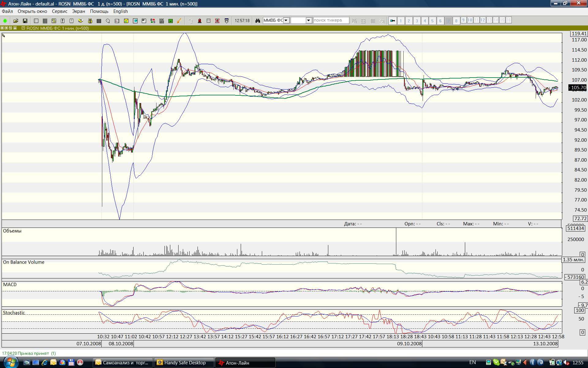Open the green chart window icon
This screenshot has height=368, width=588.
pos(171,21)
